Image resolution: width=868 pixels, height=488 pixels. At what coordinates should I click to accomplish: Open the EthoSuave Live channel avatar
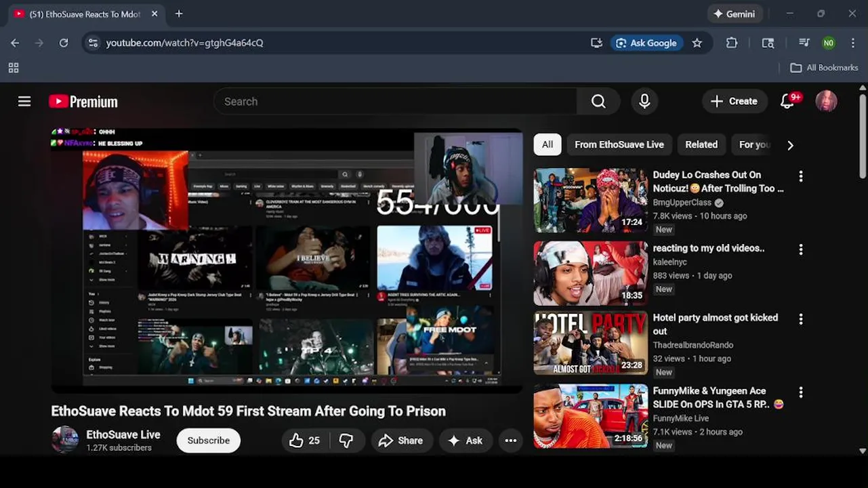pyautogui.click(x=65, y=440)
